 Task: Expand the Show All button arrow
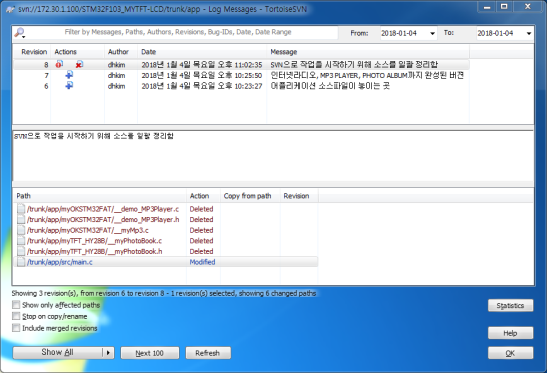pos(108,353)
